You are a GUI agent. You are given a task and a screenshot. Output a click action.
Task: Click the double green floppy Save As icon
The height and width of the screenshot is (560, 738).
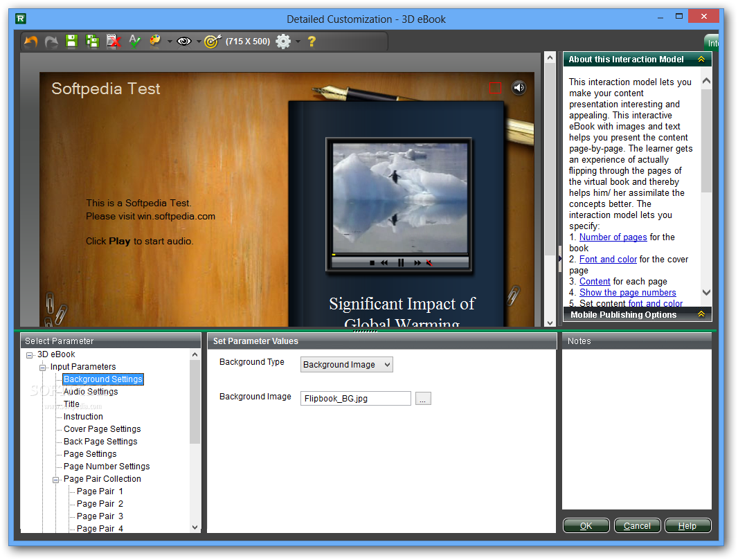tap(93, 42)
